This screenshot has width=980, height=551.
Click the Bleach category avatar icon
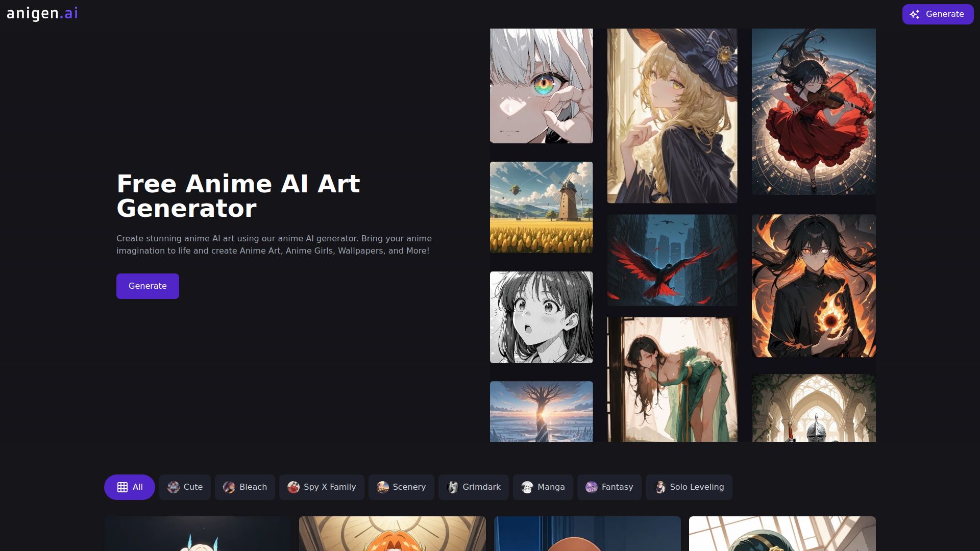pos(229,487)
